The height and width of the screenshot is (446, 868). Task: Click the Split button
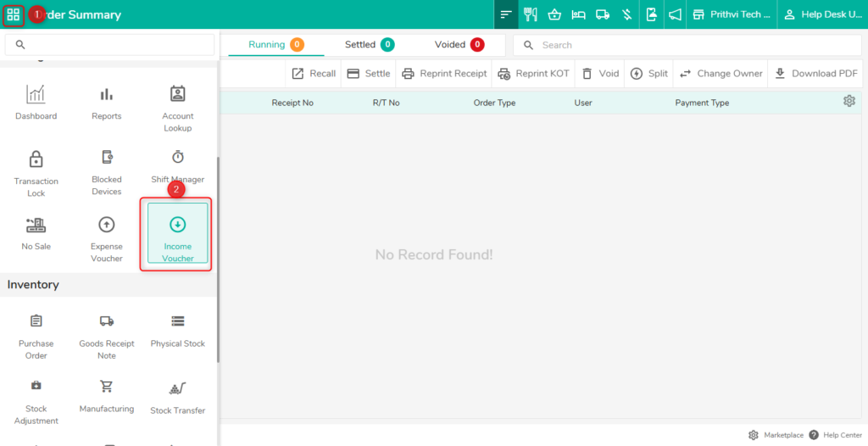point(649,74)
